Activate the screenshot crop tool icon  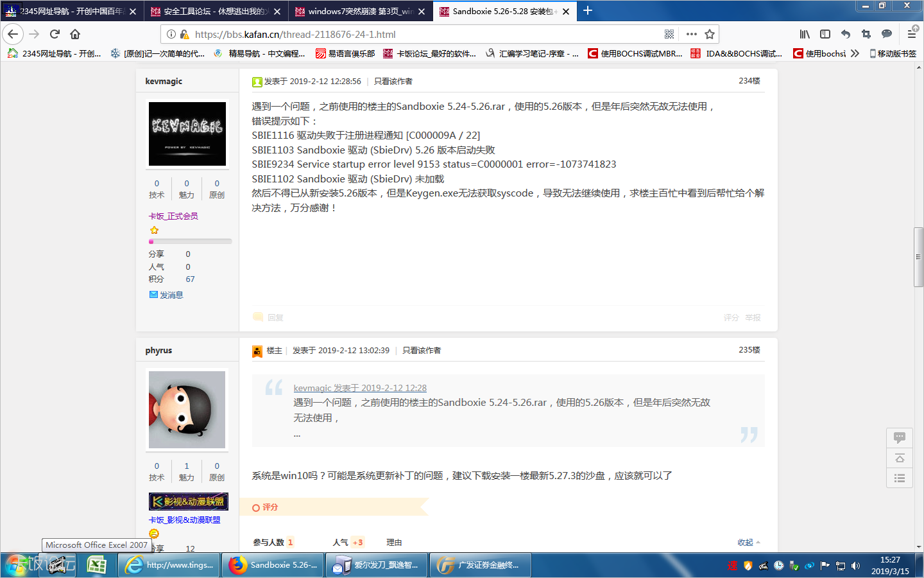866,34
